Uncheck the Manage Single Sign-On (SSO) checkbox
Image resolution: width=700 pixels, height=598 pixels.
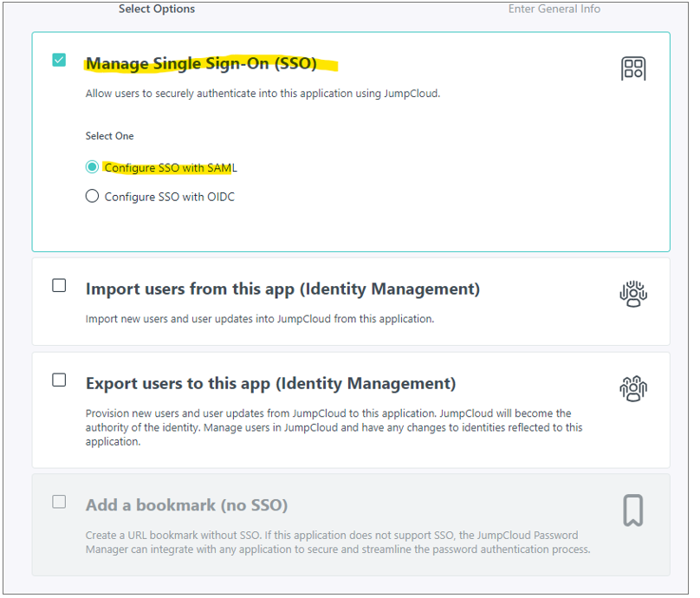click(60, 61)
